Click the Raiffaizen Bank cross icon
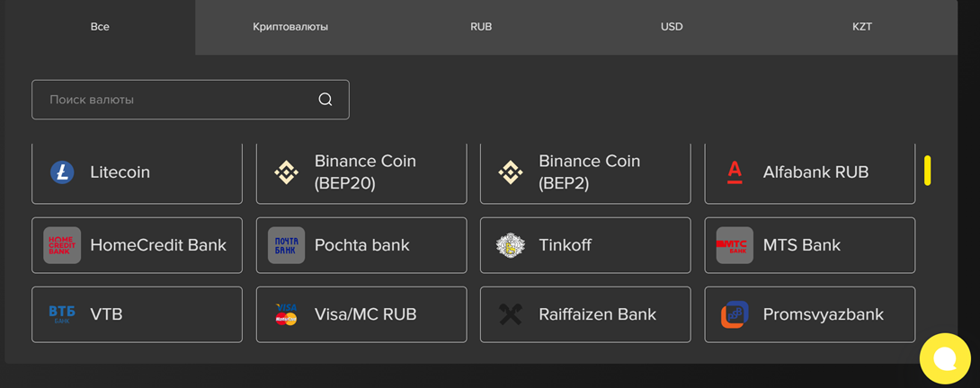Screen dimensions: 980x388 511,314
